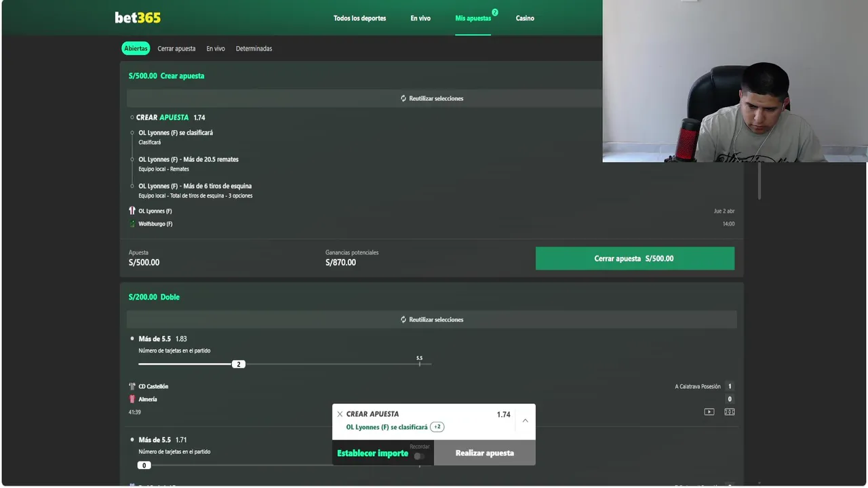868x488 pixels.
Task: Click the Más de 5.5 selection with 1.71 odds
Action: pos(163,440)
